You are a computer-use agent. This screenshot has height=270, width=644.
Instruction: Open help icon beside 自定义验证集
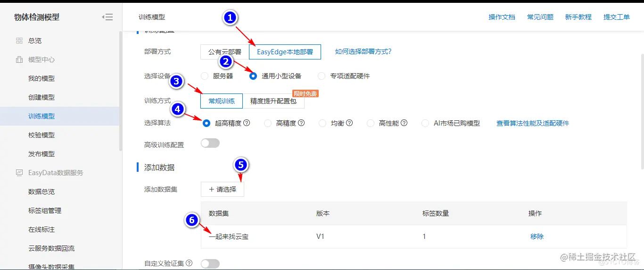pyautogui.click(x=189, y=263)
